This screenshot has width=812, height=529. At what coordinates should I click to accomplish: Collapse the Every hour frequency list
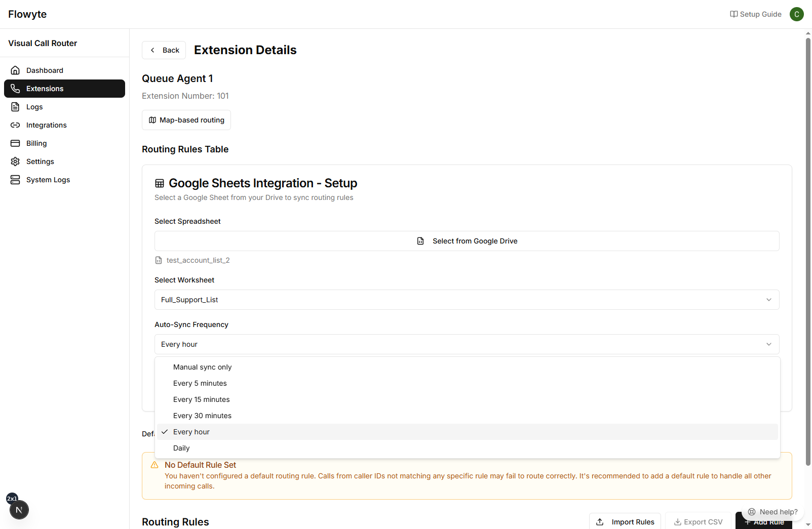[x=191, y=431]
